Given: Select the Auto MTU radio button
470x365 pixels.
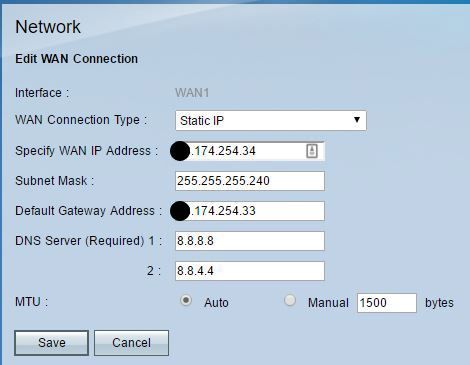Looking at the screenshot, I should click(x=186, y=301).
